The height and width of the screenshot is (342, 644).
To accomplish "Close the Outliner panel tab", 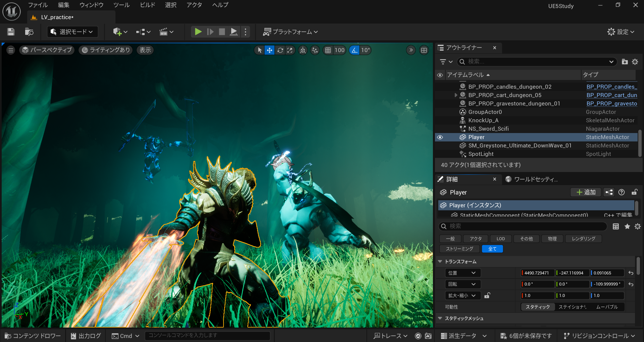I will pos(495,48).
